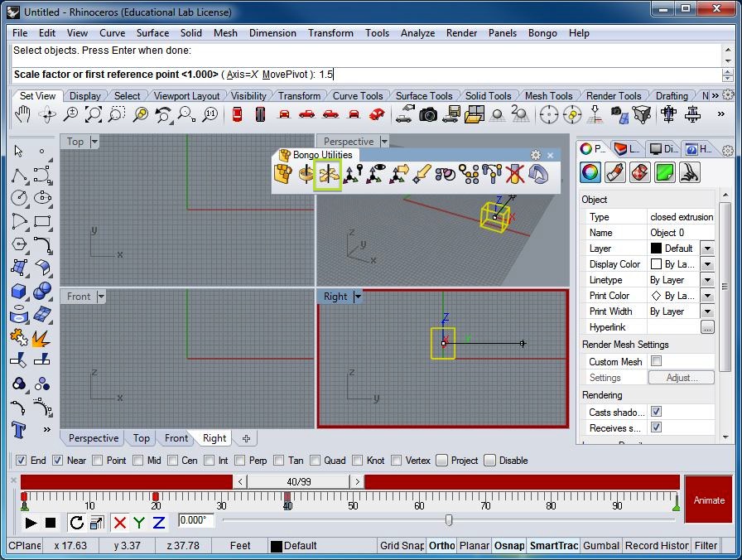
Task: Click the red X axis rotation icon
Action: pos(120,523)
